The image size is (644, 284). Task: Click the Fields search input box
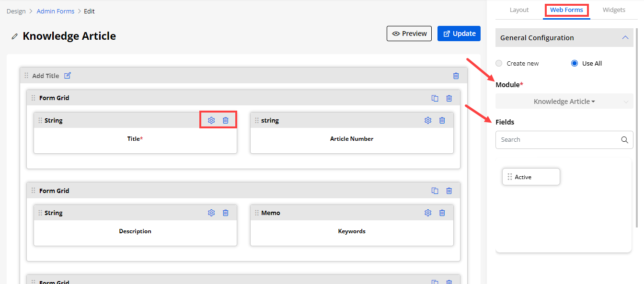[x=558, y=140]
